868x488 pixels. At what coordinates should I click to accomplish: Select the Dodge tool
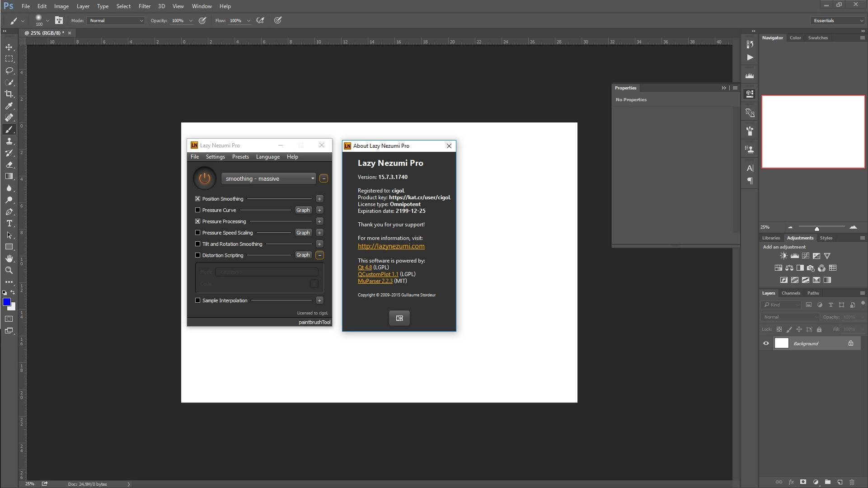[9, 200]
